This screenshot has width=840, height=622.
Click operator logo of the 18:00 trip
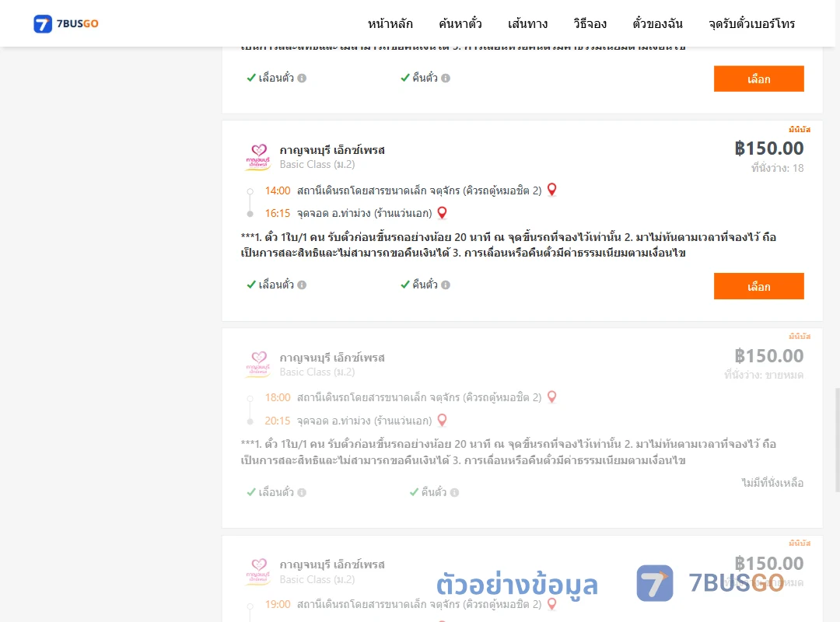258,365
